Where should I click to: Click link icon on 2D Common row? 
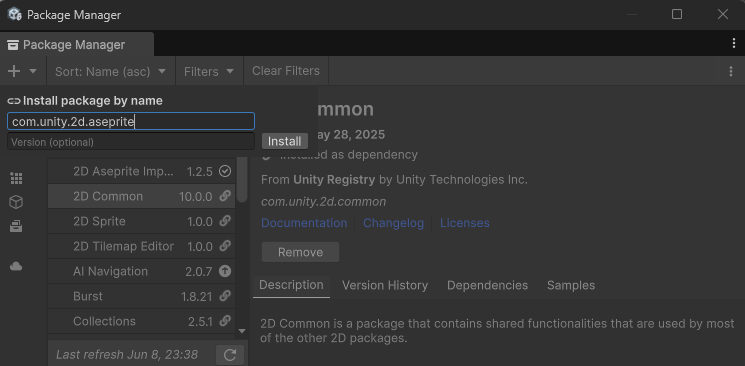(x=225, y=196)
